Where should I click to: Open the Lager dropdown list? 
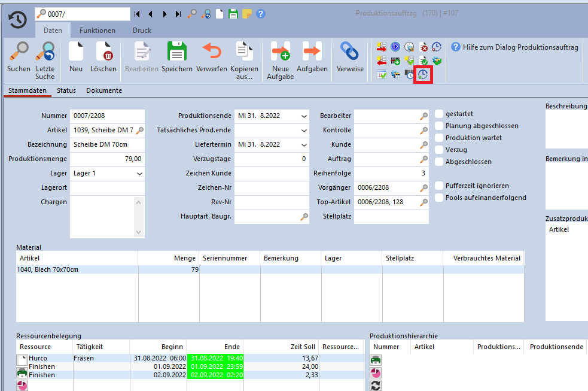139,173
